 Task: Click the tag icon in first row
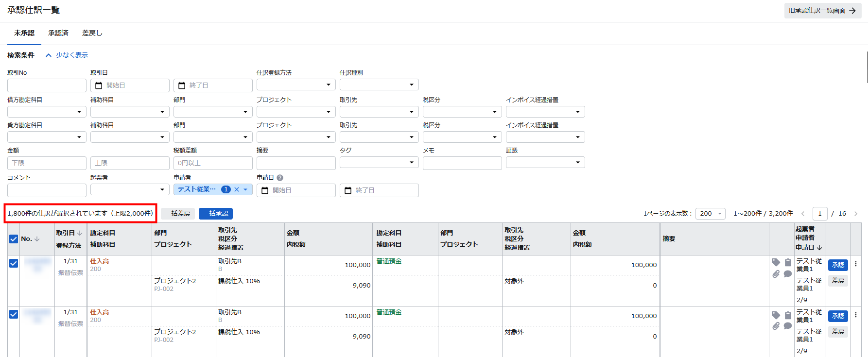tap(776, 262)
